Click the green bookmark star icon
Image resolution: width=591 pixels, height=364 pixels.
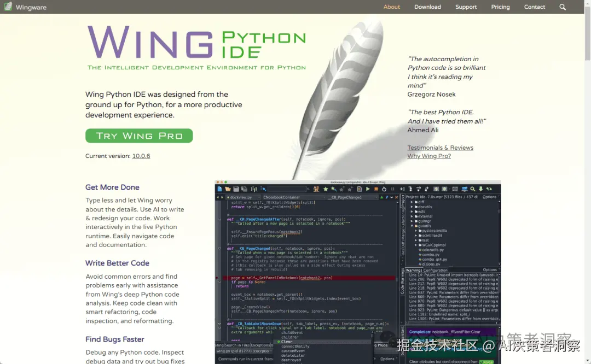point(326,189)
